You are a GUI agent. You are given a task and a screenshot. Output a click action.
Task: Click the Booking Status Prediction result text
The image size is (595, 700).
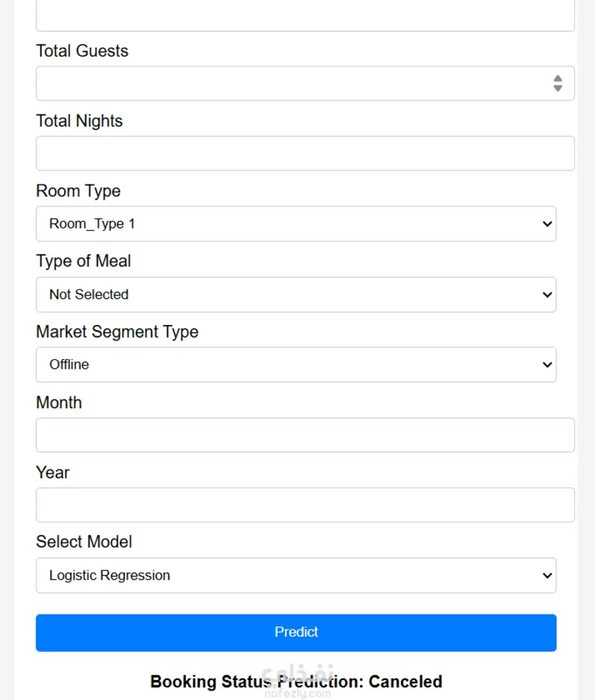[296, 681]
